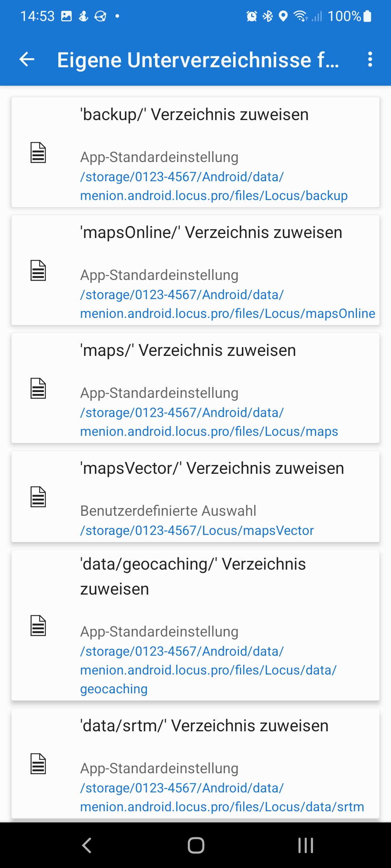
Task: Tap the alarm icon in status bar
Action: point(251,16)
